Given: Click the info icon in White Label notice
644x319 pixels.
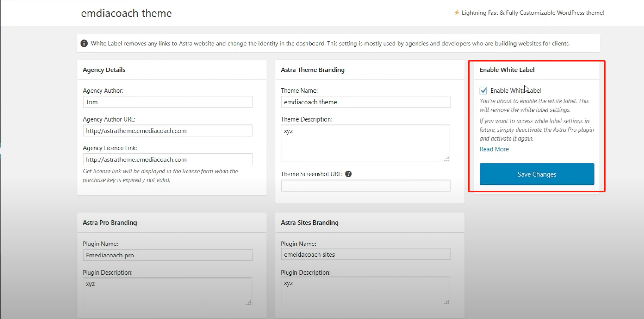Looking at the screenshot, I should (84, 43).
